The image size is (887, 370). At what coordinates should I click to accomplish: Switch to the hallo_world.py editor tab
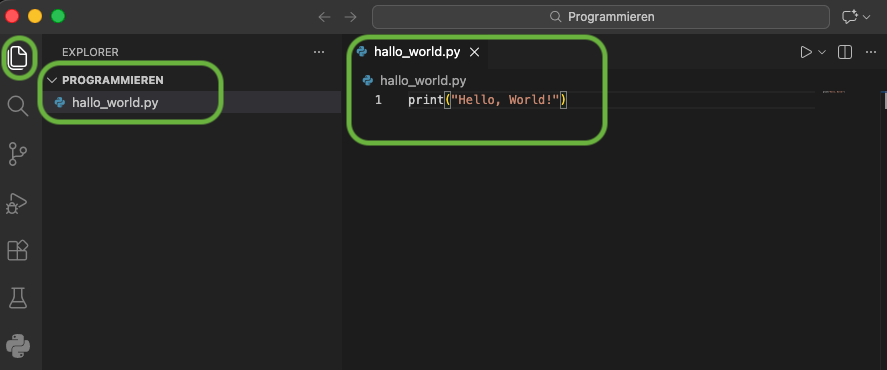pos(417,52)
